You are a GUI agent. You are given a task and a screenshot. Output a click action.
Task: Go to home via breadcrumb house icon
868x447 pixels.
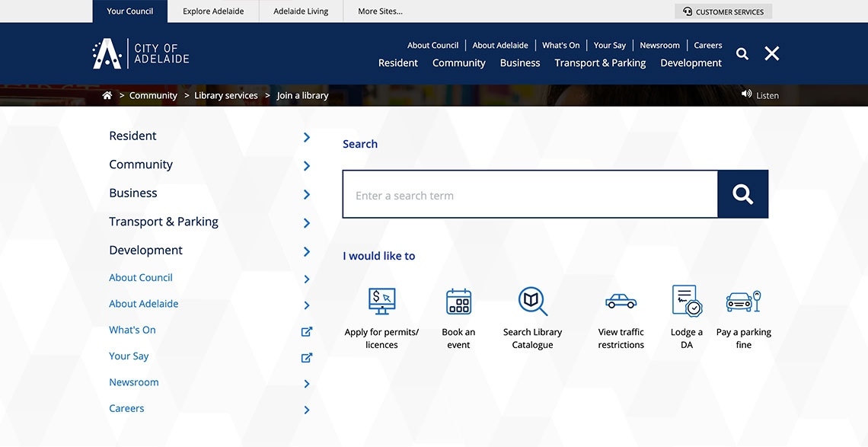107,95
